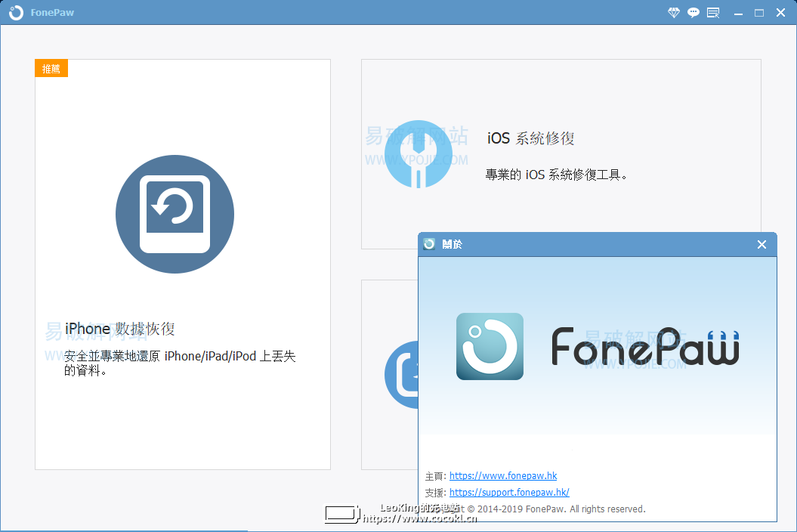
Task: Open the iOS system repair wrench icon
Action: click(x=419, y=154)
